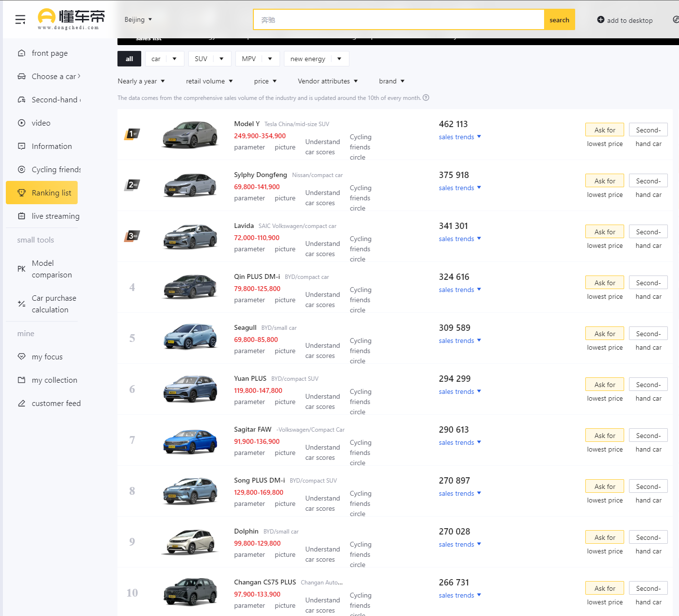Open the Beijing city selector
The width and height of the screenshot is (679, 616).
[138, 19]
